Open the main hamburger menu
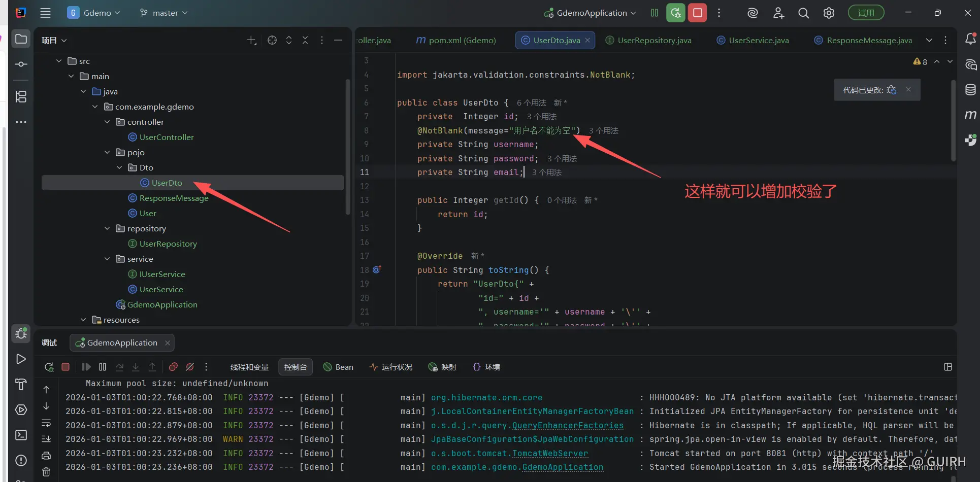The image size is (980, 482). tap(46, 13)
